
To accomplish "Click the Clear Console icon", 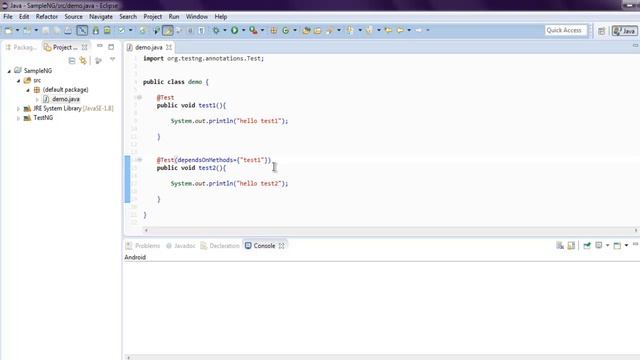I will [x=560, y=245].
